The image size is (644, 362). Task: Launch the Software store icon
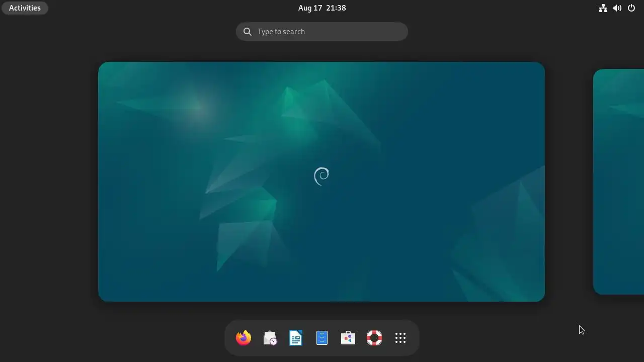[348, 338]
